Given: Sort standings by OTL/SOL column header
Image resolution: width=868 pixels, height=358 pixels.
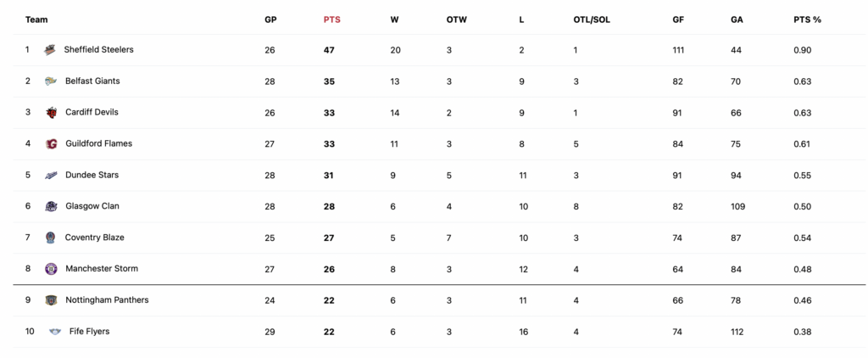Looking at the screenshot, I should 592,20.
